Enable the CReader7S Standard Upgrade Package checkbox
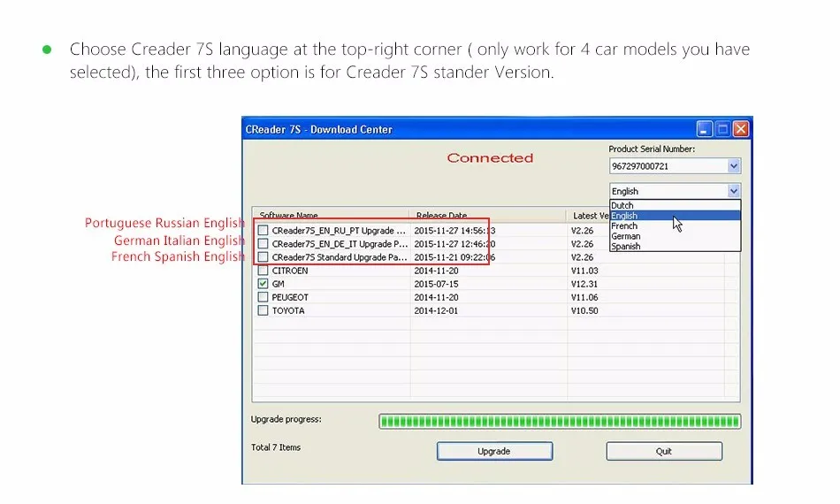This screenshot has height=504, width=840. [x=263, y=257]
